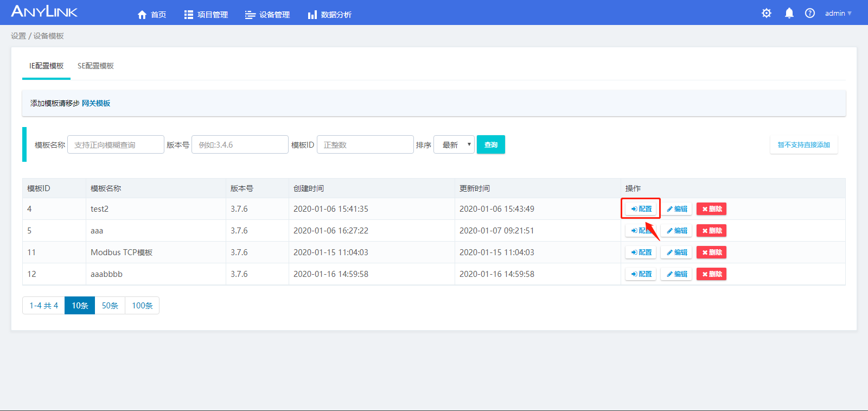Click 编辑 for aaabbbb row
The width and height of the screenshot is (868, 411).
676,274
